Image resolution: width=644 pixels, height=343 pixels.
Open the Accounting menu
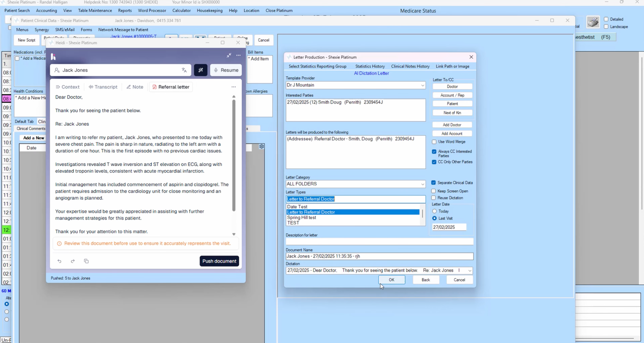pyautogui.click(x=46, y=11)
